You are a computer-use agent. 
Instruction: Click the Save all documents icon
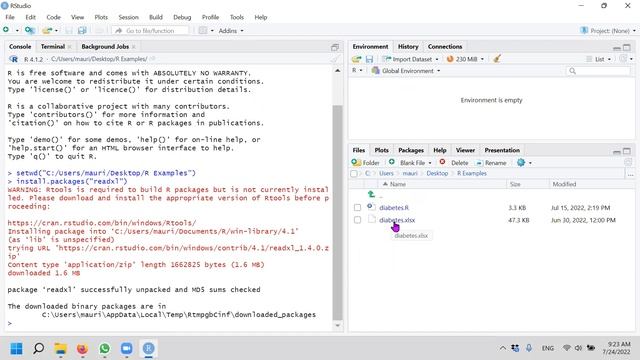click(x=82, y=31)
